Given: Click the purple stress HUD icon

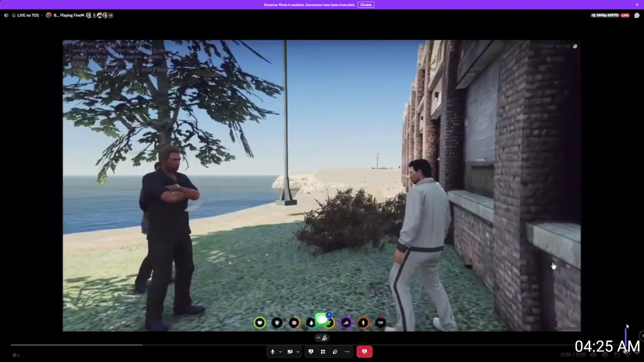Looking at the screenshot, I should coord(346,323).
